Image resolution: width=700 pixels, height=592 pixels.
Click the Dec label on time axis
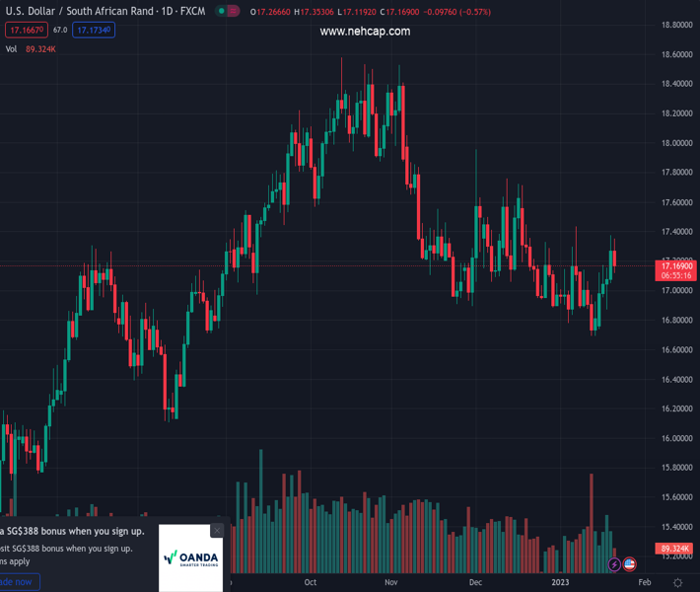475,582
